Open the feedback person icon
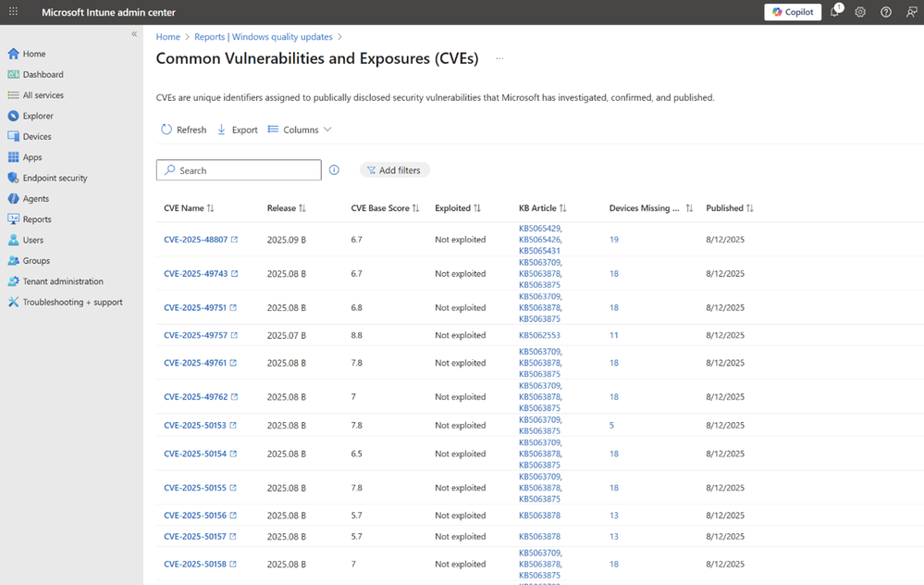Screen dimensions: 924x585 click(x=911, y=12)
